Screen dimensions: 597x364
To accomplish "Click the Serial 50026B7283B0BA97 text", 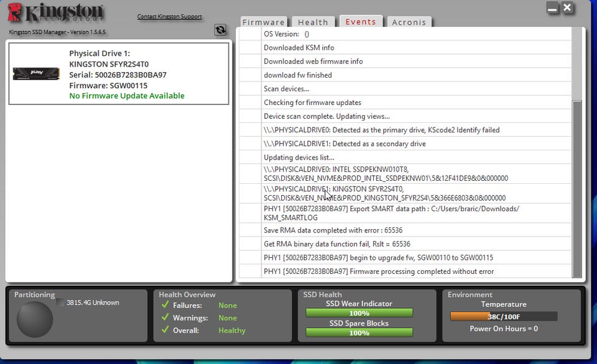I will pyautogui.click(x=118, y=75).
